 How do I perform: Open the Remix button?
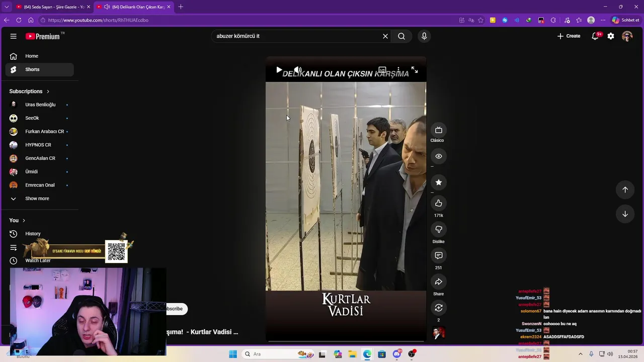point(438,308)
